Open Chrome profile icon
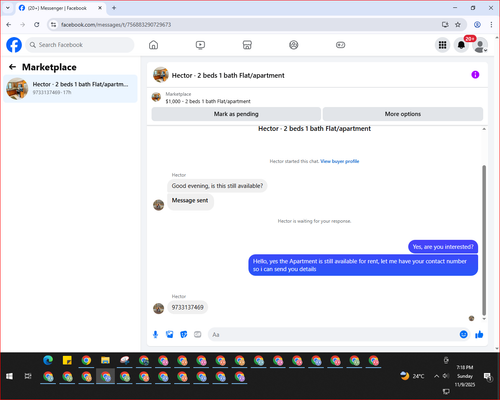The height and width of the screenshot is (400, 500). (x=477, y=25)
